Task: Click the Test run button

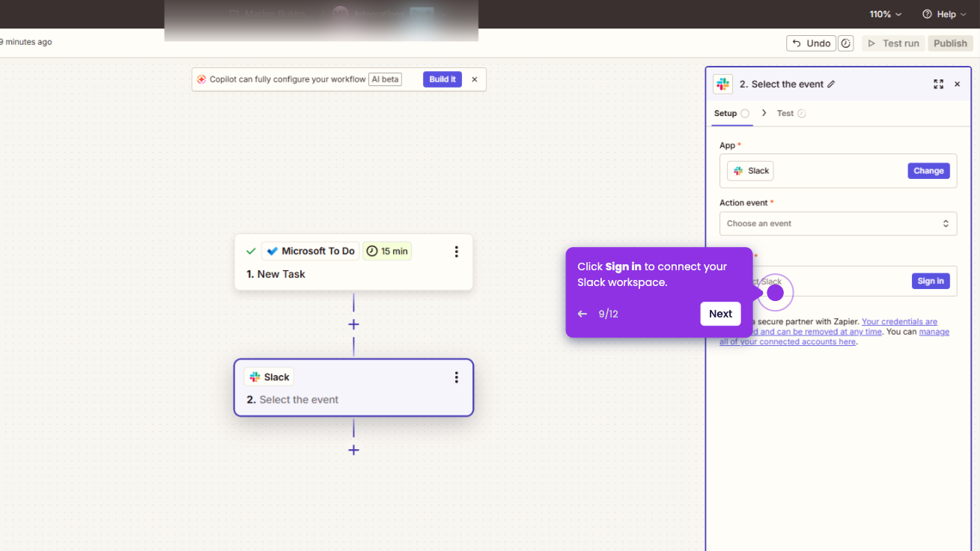Action: 893,43
